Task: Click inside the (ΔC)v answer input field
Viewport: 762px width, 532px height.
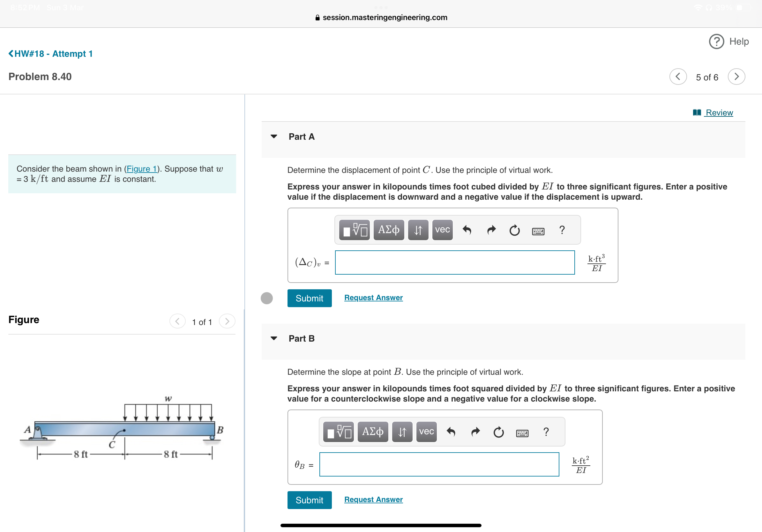Action: pos(455,262)
